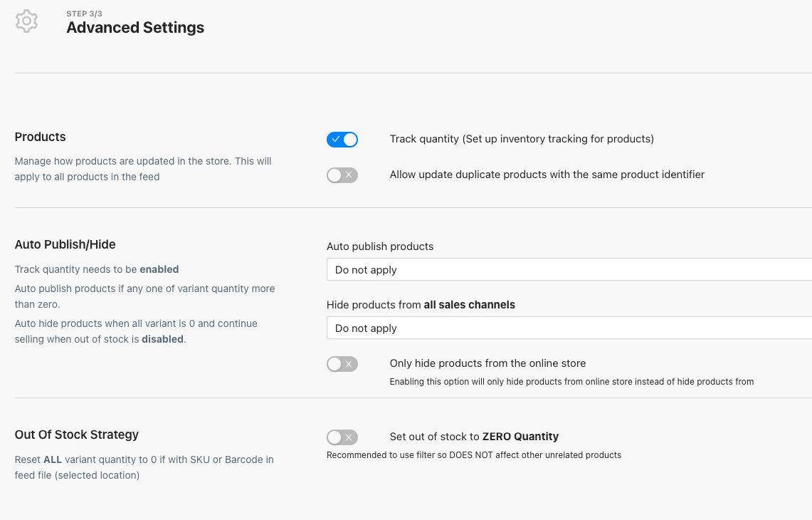Viewport: 812px width, 520px height.
Task: Select the Auto Publish/Hide section heading
Action: pyautogui.click(x=65, y=244)
